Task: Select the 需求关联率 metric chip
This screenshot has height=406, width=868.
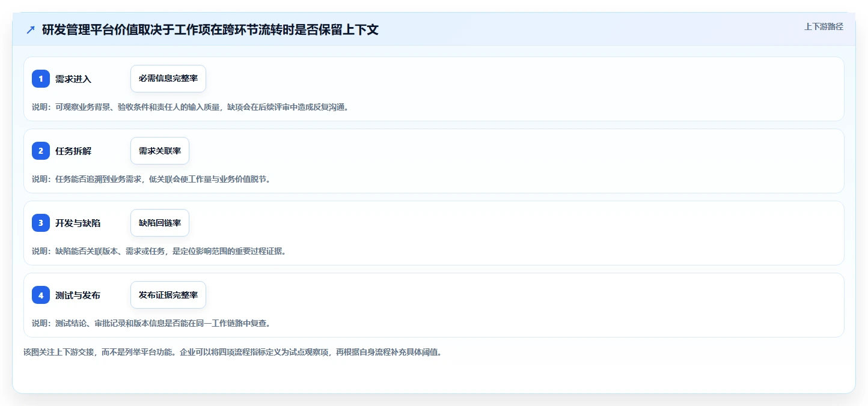Action: pyautogui.click(x=160, y=151)
